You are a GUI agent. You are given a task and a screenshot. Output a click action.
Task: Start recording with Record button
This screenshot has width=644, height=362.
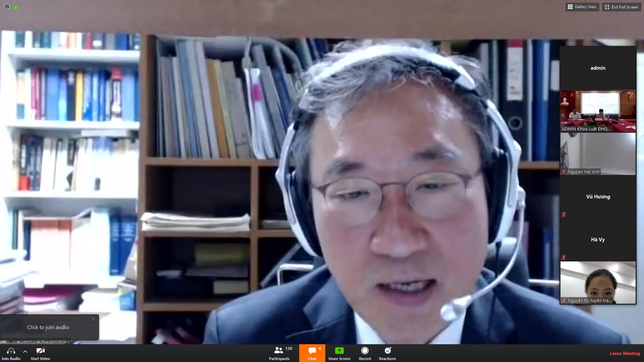[365, 351]
